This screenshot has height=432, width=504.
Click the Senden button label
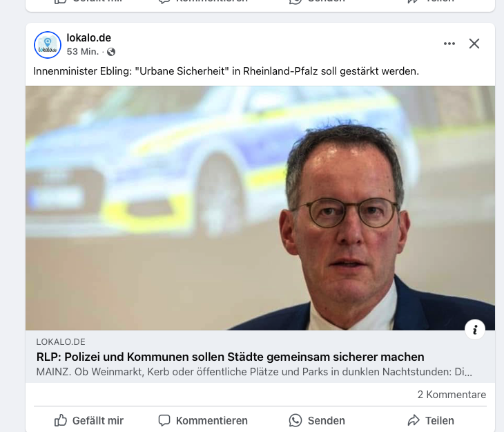[x=327, y=420]
